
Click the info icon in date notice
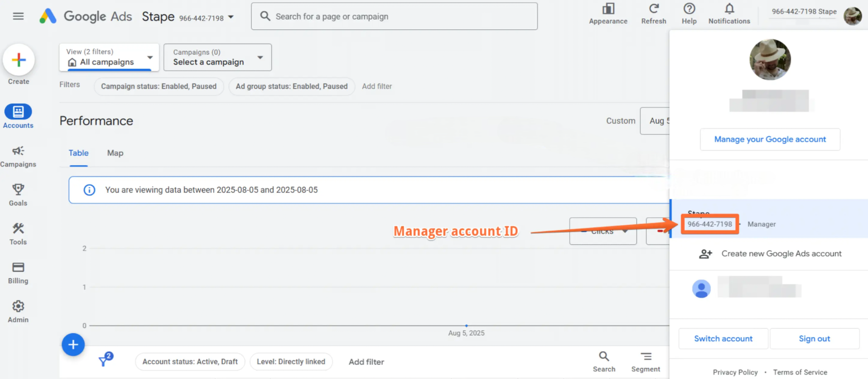tap(89, 190)
